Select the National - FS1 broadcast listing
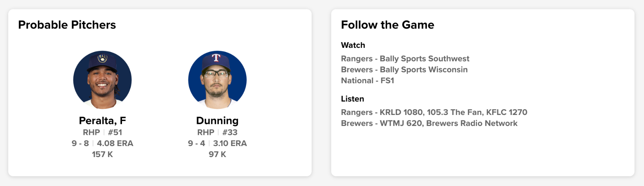The height and width of the screenshot is (186, 644). (367, 81)
